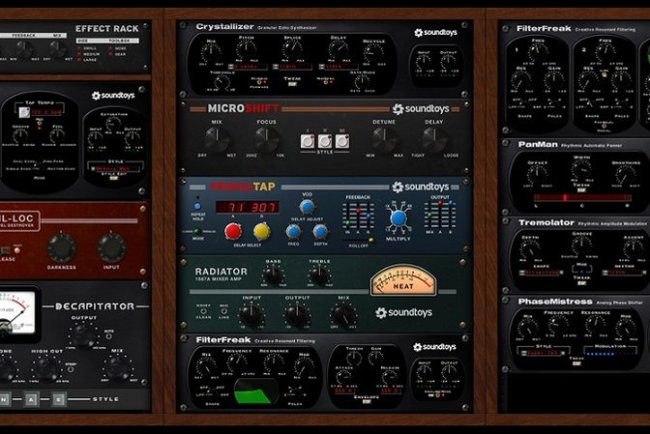
Task: Open the Tremolator Shape dropdown
Action: [x=541, y=273]
